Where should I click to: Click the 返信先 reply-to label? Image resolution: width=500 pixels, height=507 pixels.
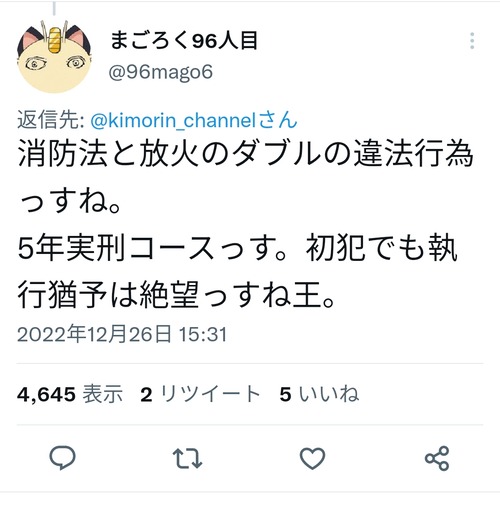coord(51,120)
